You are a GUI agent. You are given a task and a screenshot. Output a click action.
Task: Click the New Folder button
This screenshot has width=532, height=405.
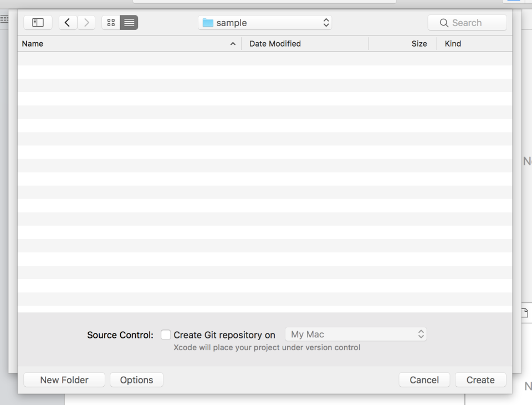tap(64, 379)
